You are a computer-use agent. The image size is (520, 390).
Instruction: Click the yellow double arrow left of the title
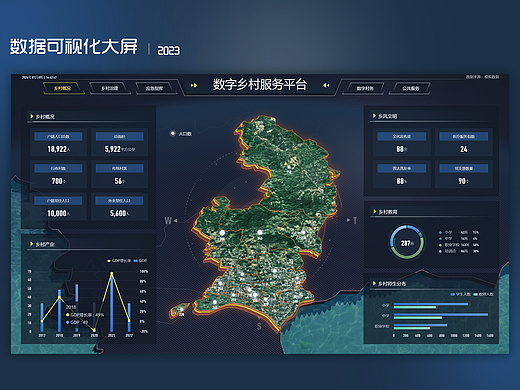tap(194, 85)
